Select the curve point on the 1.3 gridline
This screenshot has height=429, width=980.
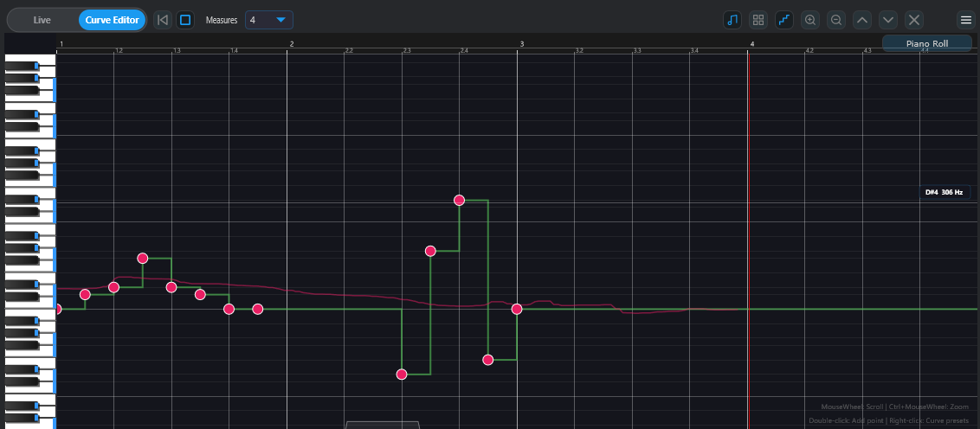point(171,287)
